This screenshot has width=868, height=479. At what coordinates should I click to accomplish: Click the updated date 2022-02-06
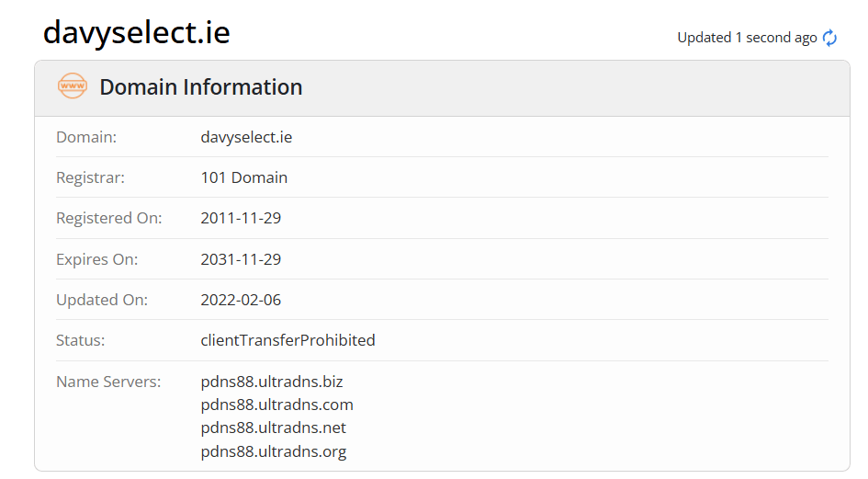coord(241,300)
